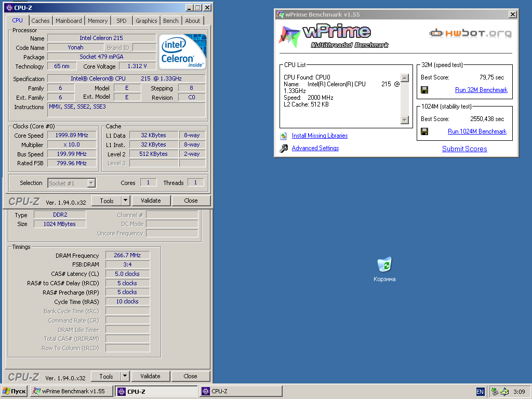Click the Cycle Time value 10 clocks
This screenshot has width=532, height=399.
click(x=128, y=302)
